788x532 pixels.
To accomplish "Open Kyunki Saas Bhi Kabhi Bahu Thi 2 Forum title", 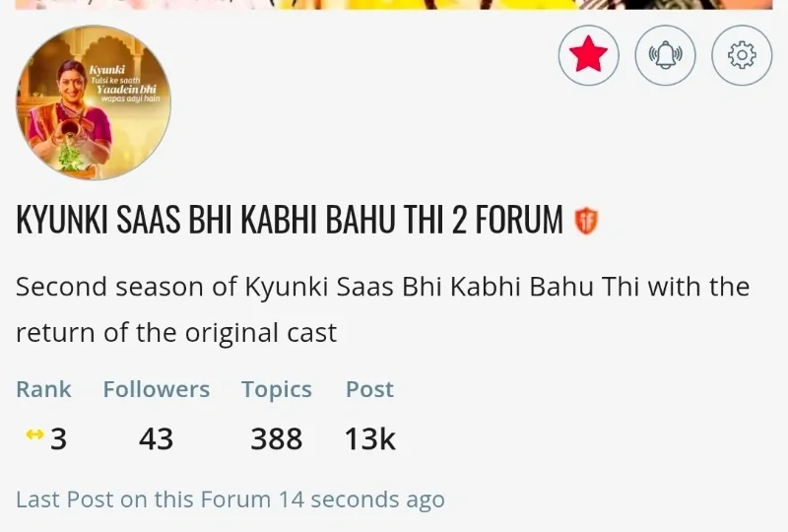I will pos(290,221).
